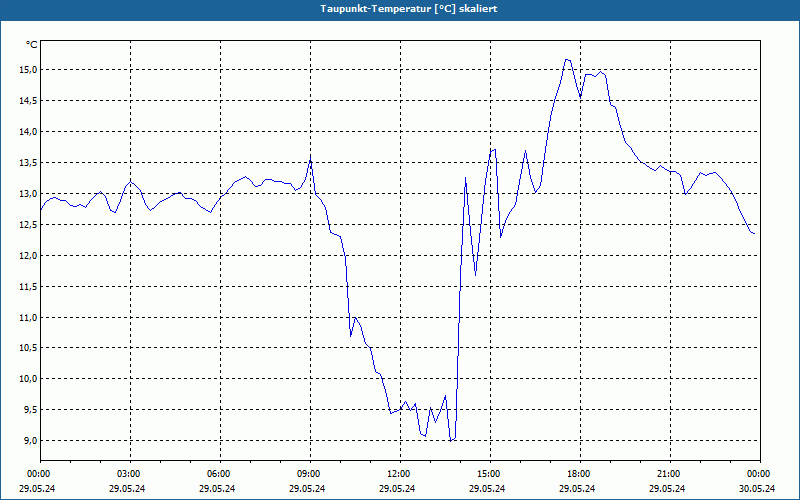Click the chart title Taupunkt-Temperatur [°C] skaliert

point(409,9)
